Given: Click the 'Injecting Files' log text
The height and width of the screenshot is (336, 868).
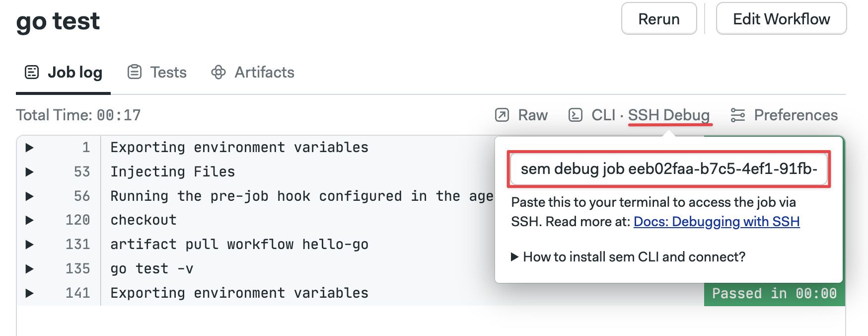Looking at the screenshot, I should [173, 172].
